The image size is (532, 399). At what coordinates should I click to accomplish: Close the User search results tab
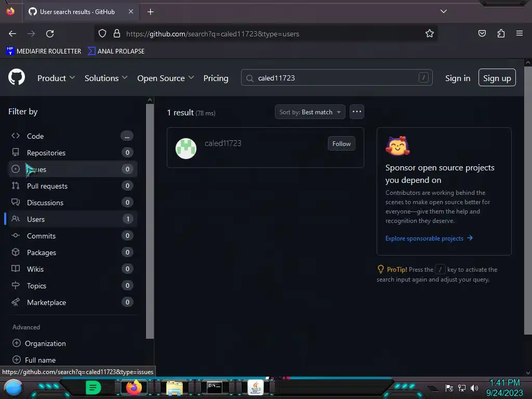(131, 11)
